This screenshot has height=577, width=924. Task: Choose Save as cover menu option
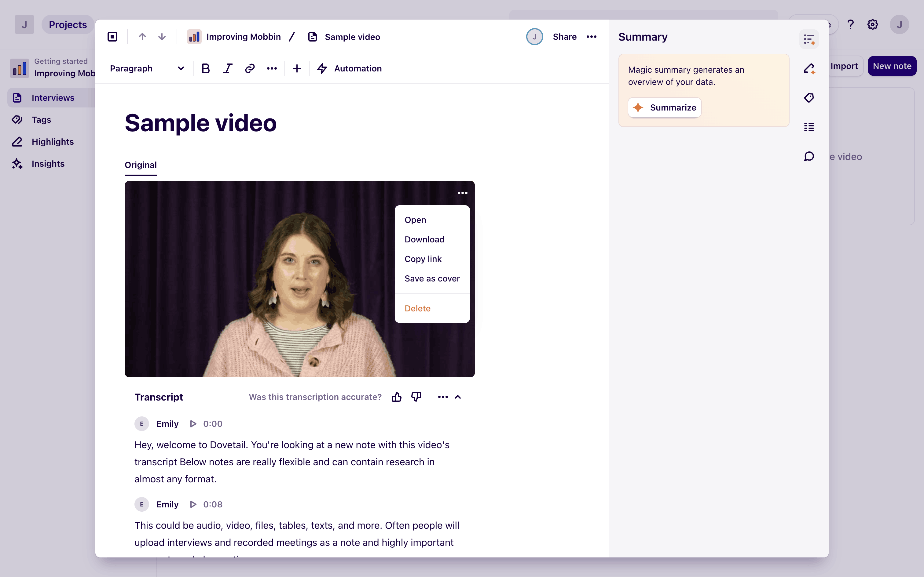click(432, 278)
